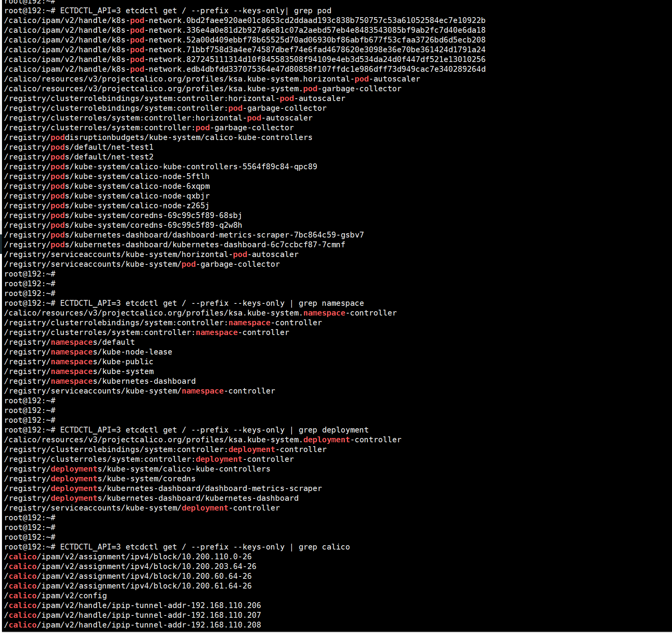Select the "/registry/pods/default/net-test2" key
The width and height of the screenshot is (672, 633).
click(x=79, y=157)
